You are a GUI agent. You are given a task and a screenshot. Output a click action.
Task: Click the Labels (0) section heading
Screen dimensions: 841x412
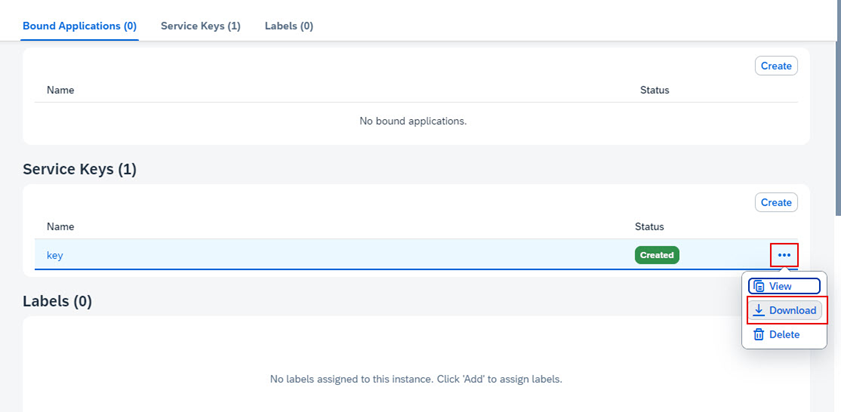coord(57,301)
